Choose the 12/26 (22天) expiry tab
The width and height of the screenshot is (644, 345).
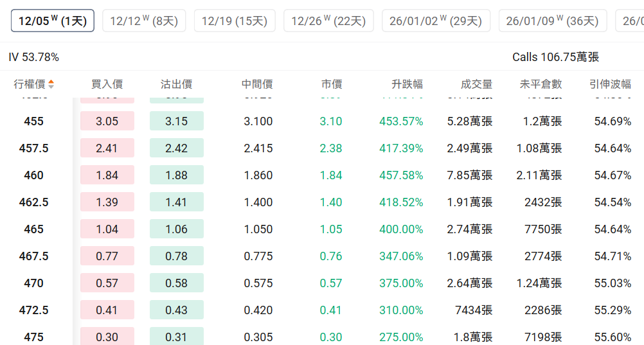[x=328, y=21]
